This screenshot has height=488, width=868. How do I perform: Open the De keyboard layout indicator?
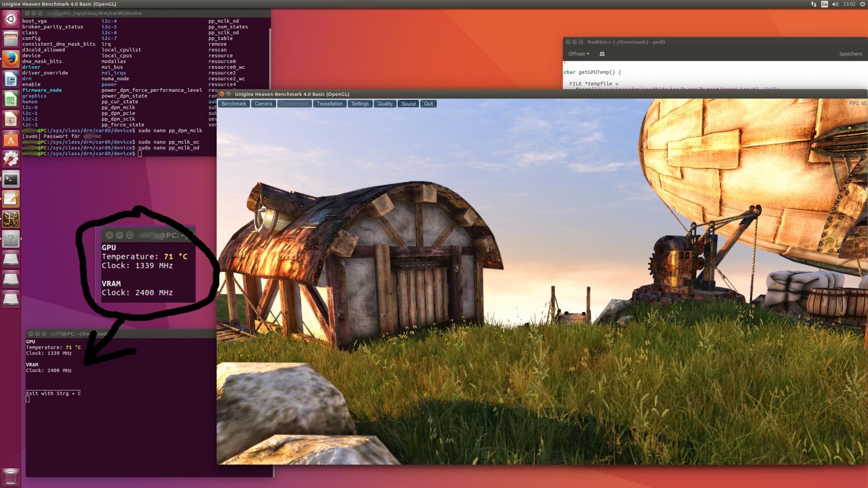click(x=824, y=4)
